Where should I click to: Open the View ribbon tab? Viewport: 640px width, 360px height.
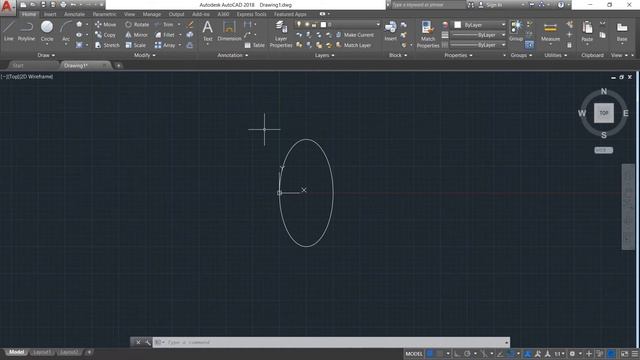pos(129,14)
